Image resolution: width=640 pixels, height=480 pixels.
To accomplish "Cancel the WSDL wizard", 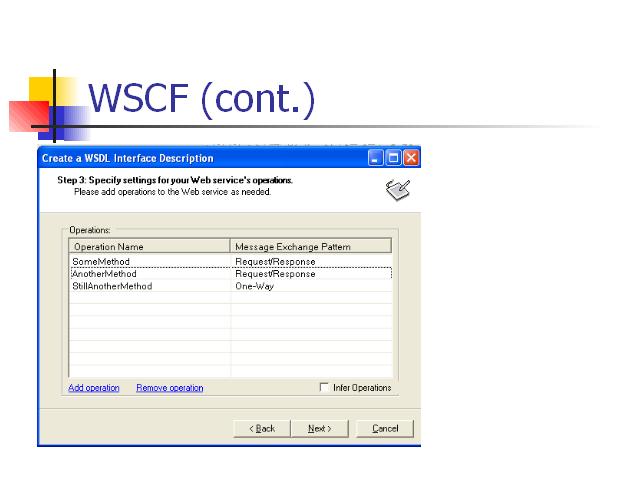I will pyautogui.click(x=385, y=429).
